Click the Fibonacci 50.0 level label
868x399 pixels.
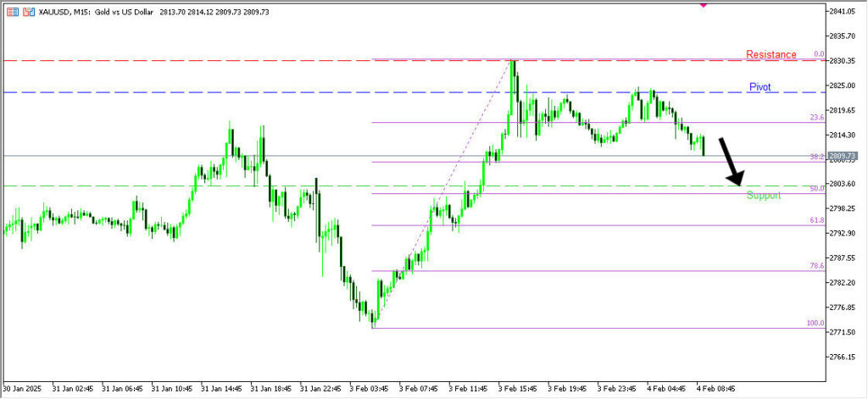coord(816,189)
